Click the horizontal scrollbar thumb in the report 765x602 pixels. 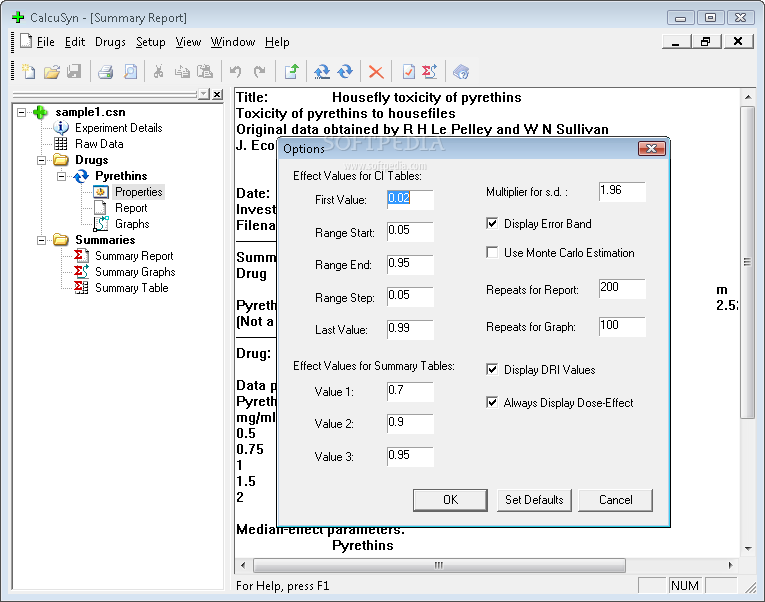(x=439, y=565)
